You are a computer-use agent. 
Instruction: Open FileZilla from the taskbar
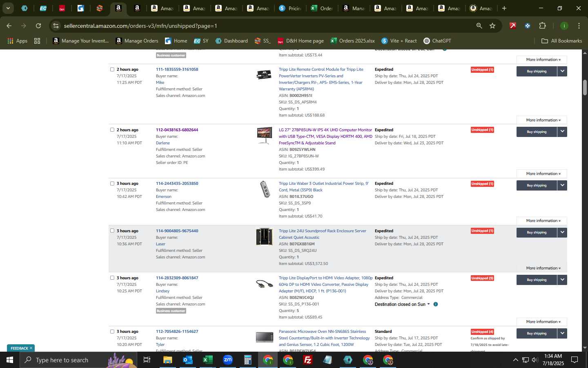tap(308, 360)
